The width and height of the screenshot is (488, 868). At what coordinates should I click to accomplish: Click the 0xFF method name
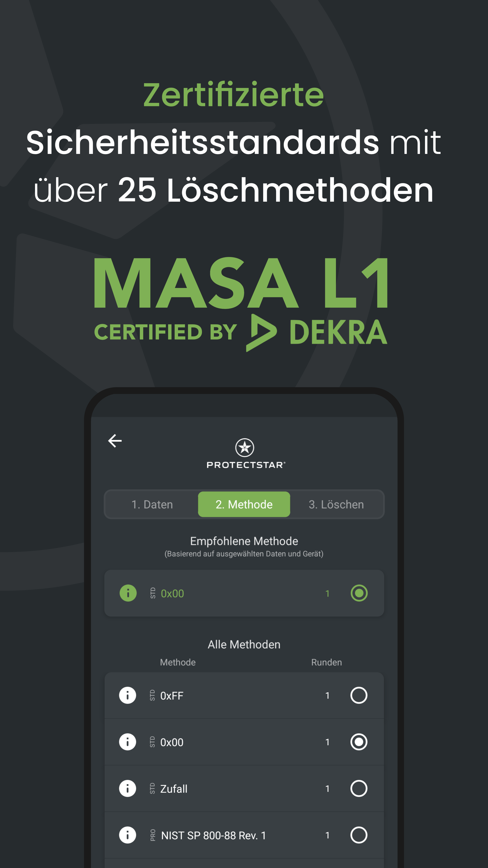tap(172, 696)
